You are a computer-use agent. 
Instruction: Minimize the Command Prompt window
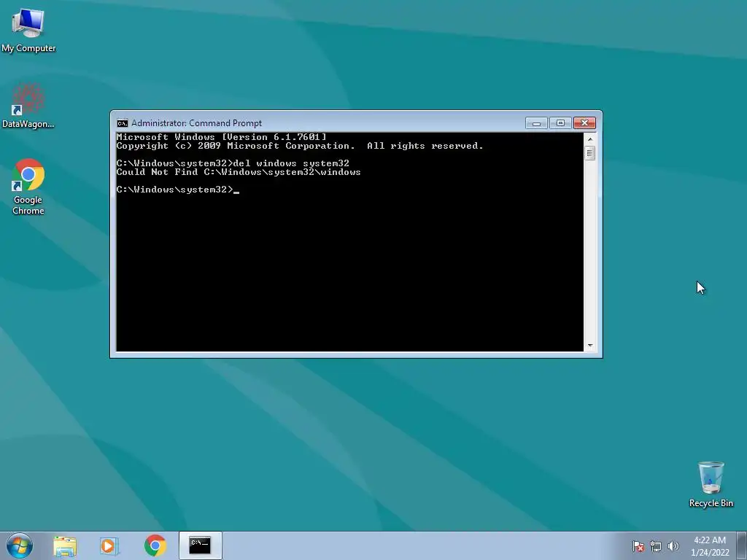[536, 123]
